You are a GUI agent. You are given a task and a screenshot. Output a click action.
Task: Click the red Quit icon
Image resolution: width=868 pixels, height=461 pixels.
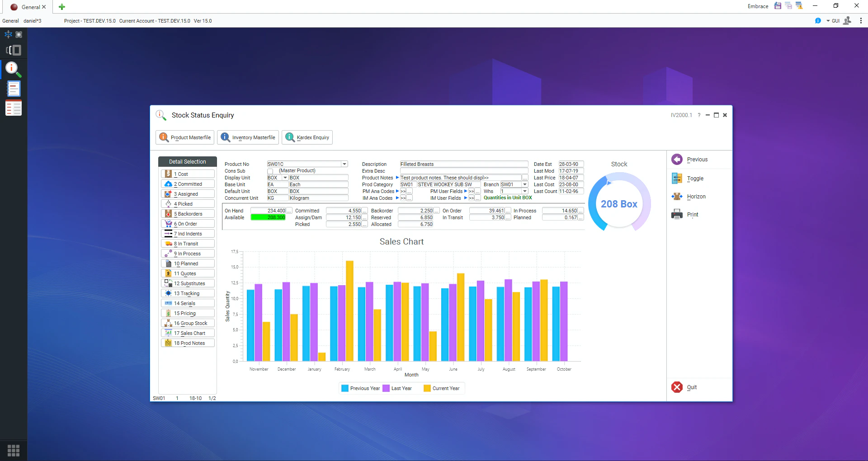pos(677,387)
